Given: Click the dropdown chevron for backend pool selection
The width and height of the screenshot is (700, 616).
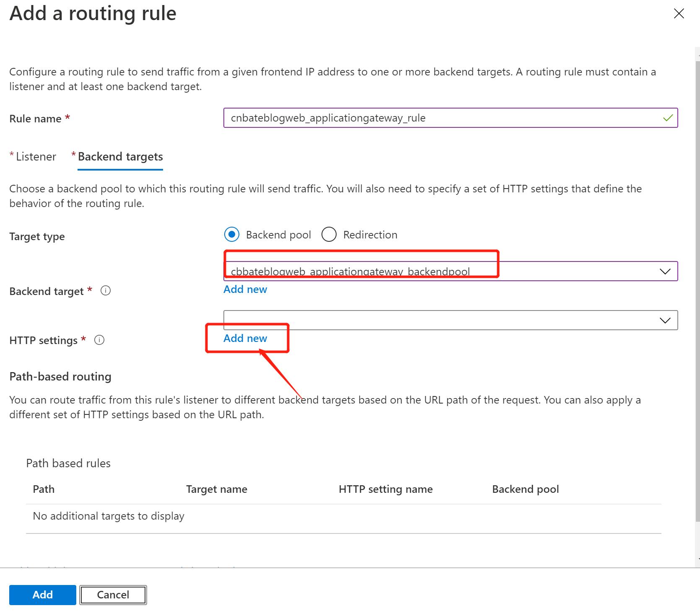Looking at the screenshot, I should point(665,271).
